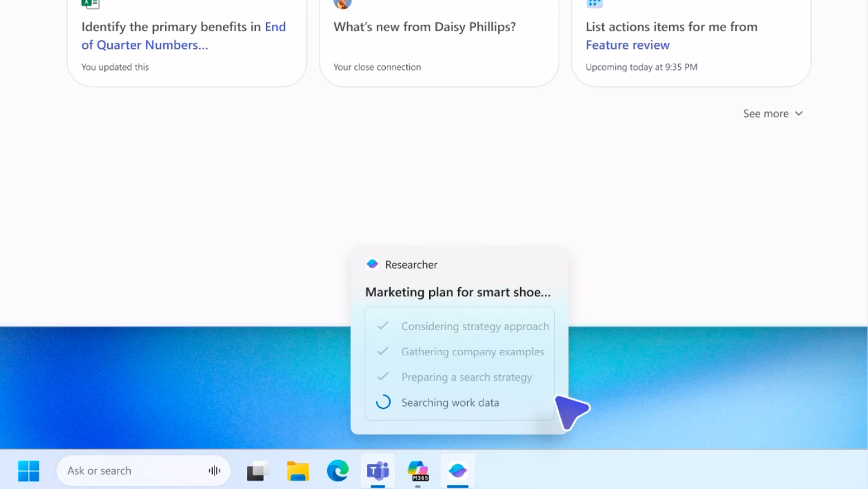Click the List actions items for me from text

671,26
